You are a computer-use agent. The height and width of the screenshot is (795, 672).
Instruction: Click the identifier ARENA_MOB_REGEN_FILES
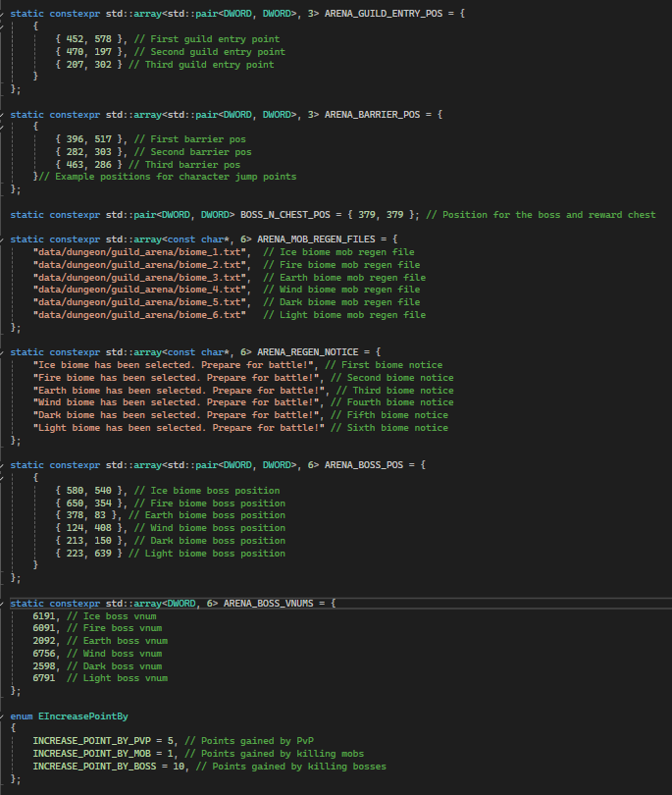click(316, 239)
